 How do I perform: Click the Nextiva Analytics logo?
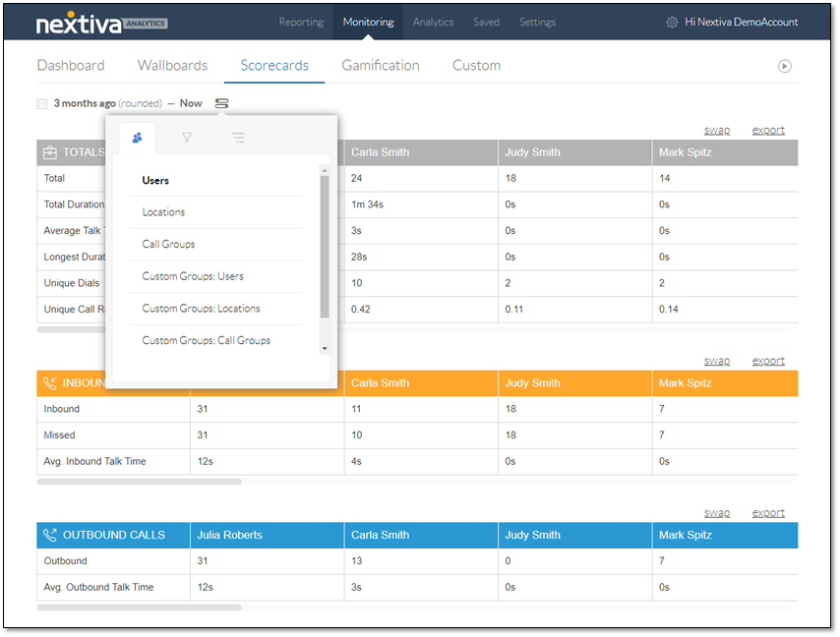tap(101, 23)
